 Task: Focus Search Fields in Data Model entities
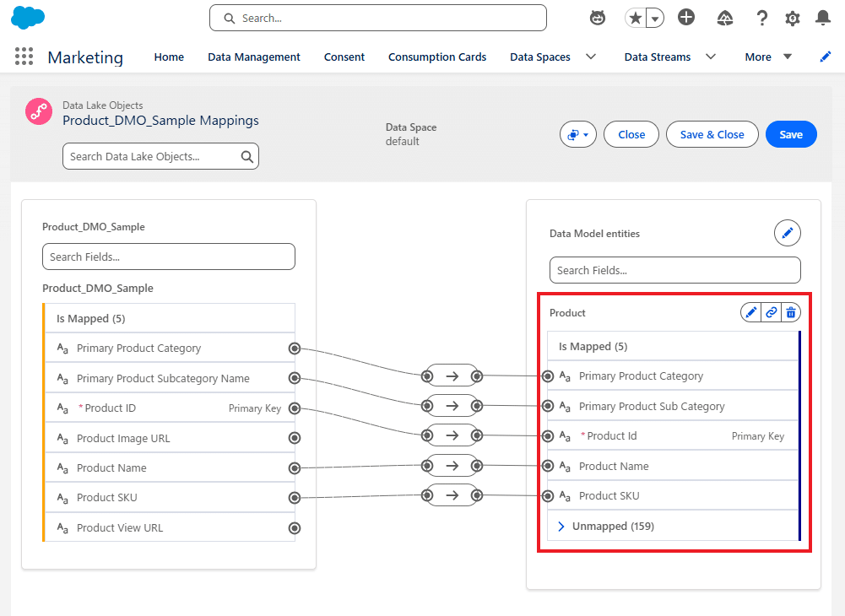(674, 270)
